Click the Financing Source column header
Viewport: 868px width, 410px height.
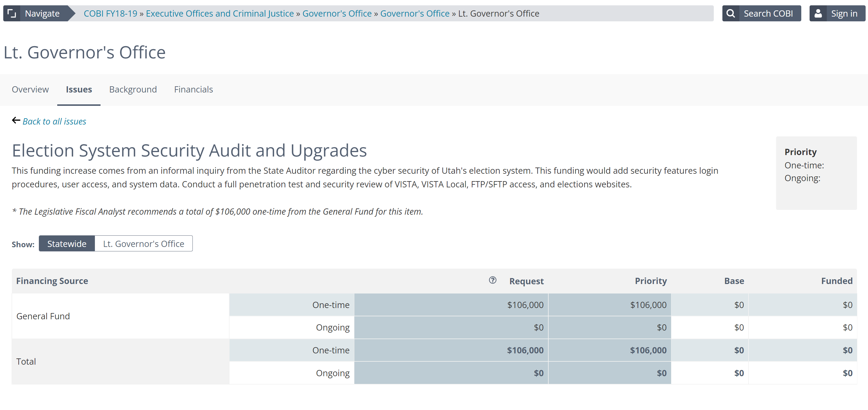pos(52,281)
